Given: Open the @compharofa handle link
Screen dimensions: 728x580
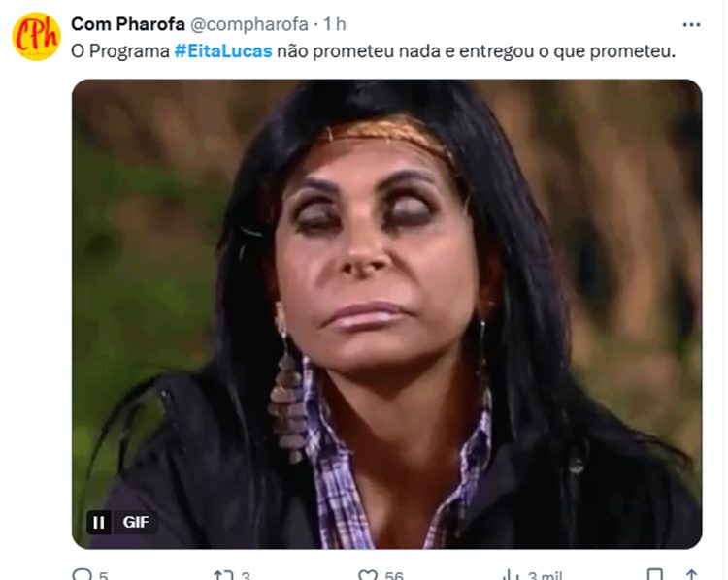Looking at the screenshot, I should click(249, 24).
